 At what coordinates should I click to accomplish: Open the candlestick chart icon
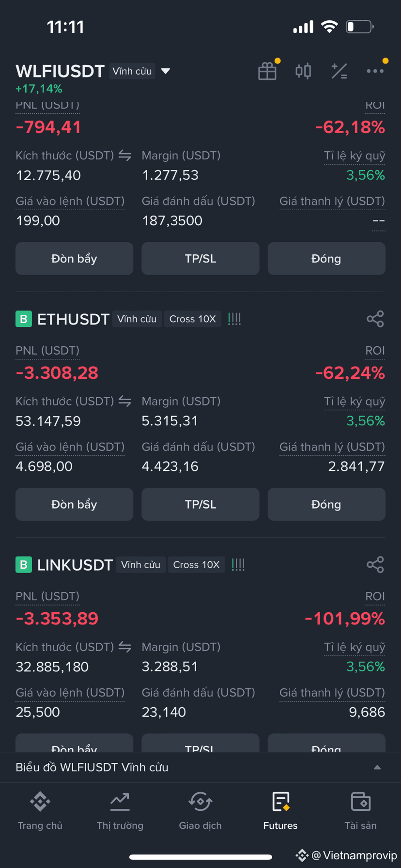coord(303,71)
